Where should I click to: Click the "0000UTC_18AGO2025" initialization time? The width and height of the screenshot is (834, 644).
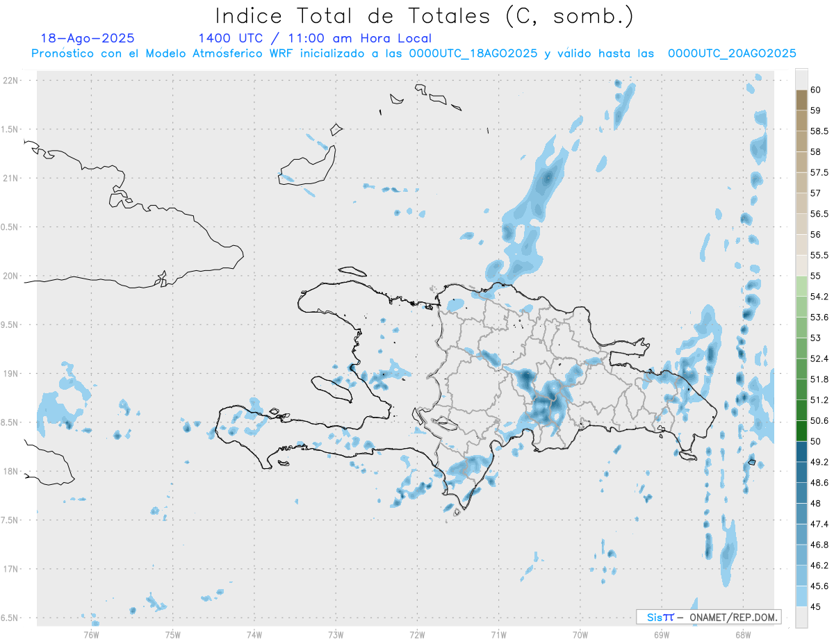coord(473,53)
